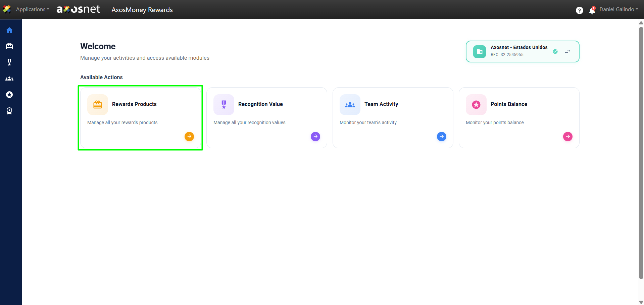The height and width of the screenshot is (305, 644).
Task: Click the Home icon in the sidebar
Action: (9, 30)
